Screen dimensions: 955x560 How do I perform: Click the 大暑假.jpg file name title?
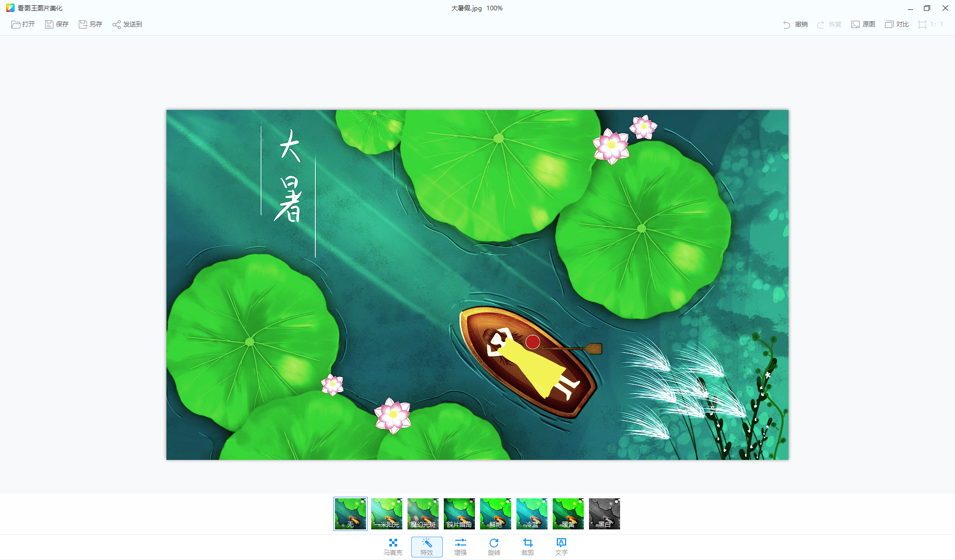pyautogui.click(x=467, y=8)
